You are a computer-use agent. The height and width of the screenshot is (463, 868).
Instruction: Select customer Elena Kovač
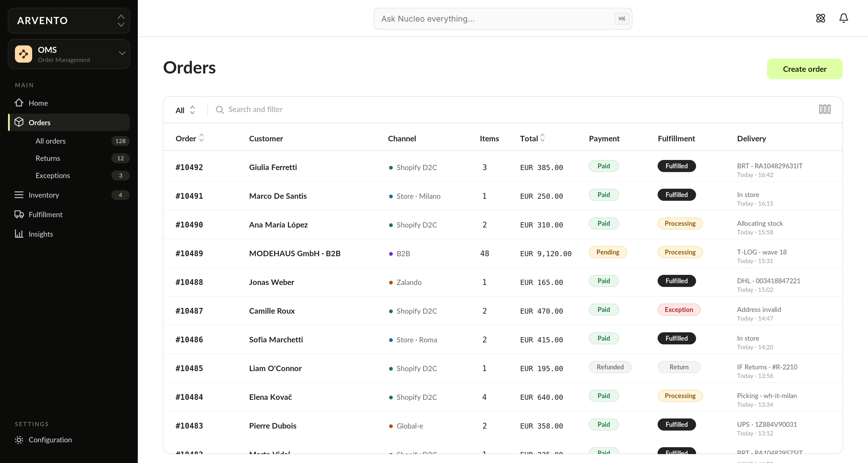[x=270, y=397]
